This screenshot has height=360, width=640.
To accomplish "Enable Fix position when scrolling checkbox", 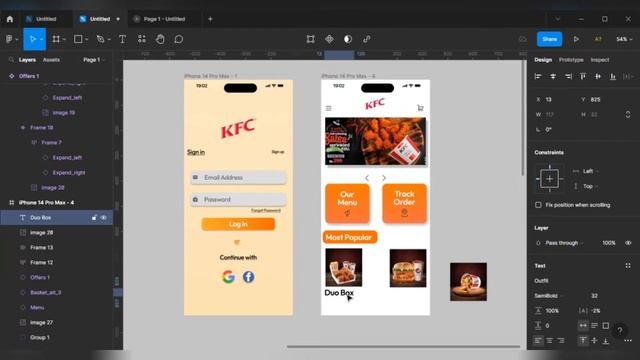I will point(538,205).
